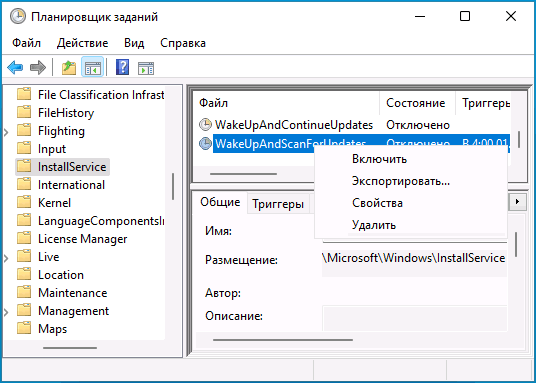Click the task list horizontal scrollbar
Screen dimensions: 536x383
(243, 174)
